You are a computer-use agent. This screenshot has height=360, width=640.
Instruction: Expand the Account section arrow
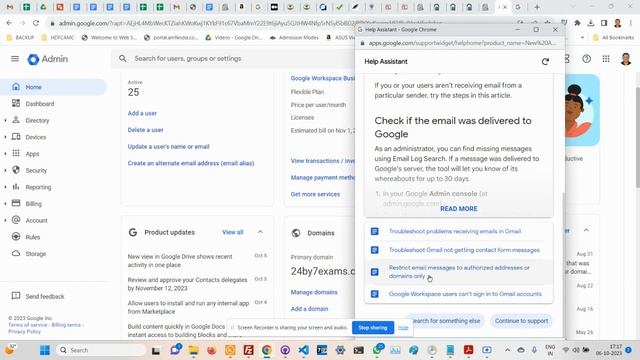(5, 220)
